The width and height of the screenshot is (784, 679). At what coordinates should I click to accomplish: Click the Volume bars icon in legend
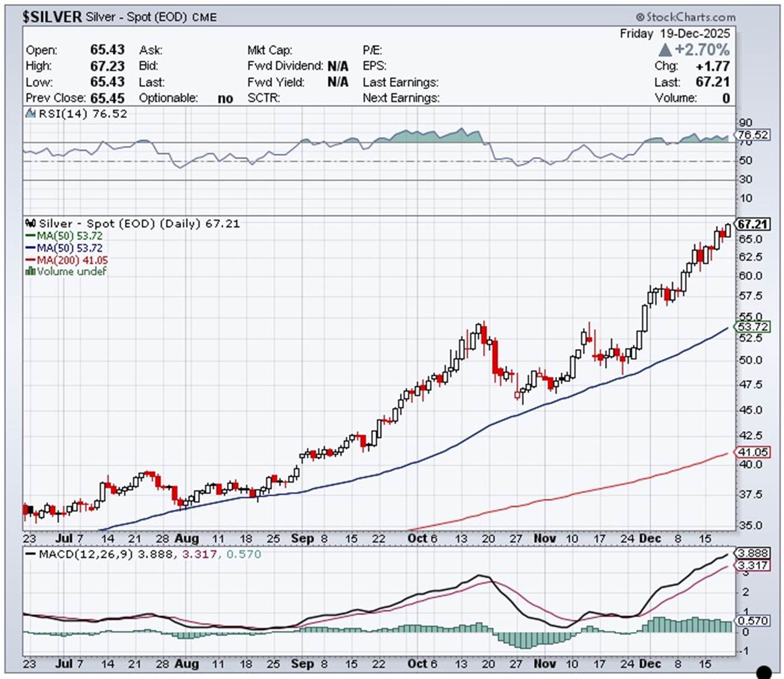coord(30,272)
